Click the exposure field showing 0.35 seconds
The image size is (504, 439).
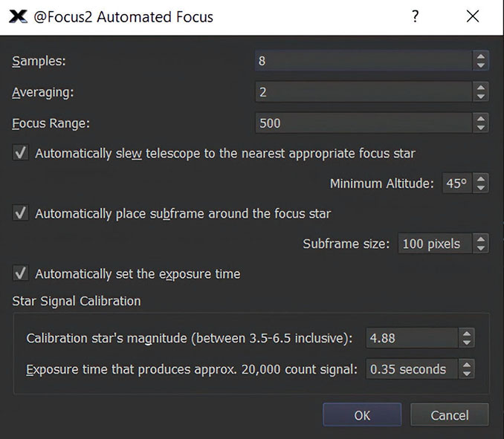pyautogui.click(x=412, y=369)
